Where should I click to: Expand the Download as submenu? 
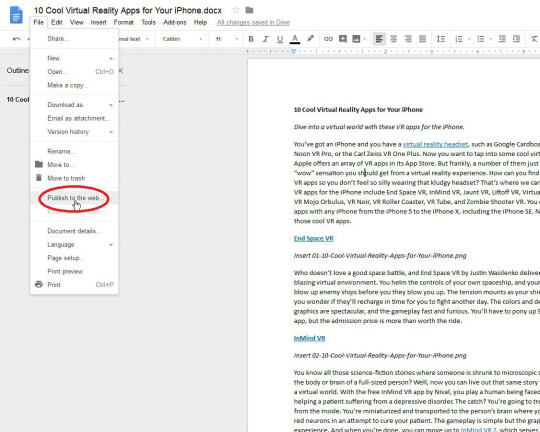click(x=74, y=105)
